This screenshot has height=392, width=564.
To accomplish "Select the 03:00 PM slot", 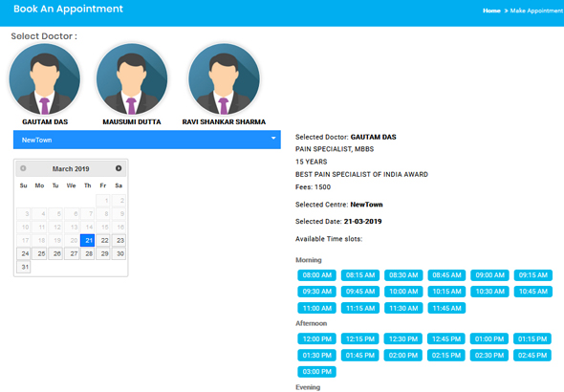I will [x=316, y=372].
